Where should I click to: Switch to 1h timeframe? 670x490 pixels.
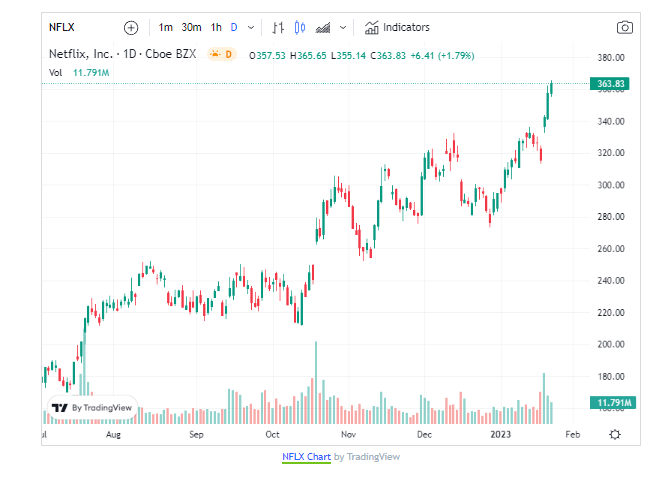click(216, 27)
